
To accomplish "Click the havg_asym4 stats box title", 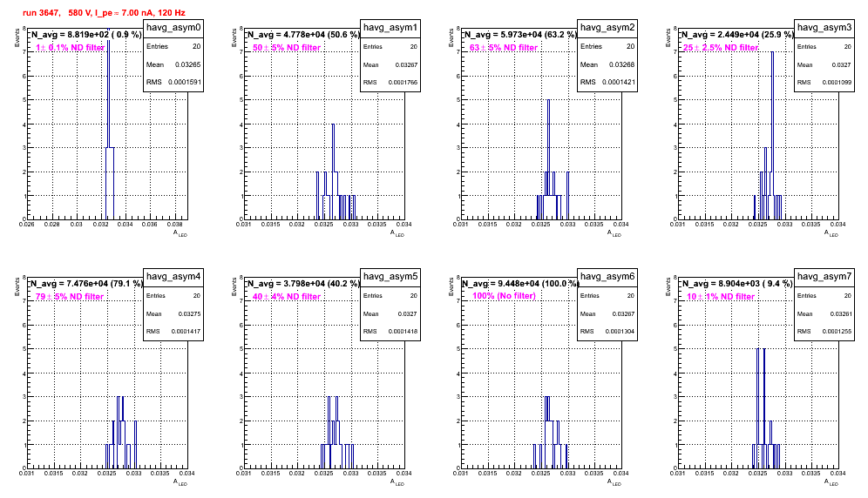I will coord(173,277).
